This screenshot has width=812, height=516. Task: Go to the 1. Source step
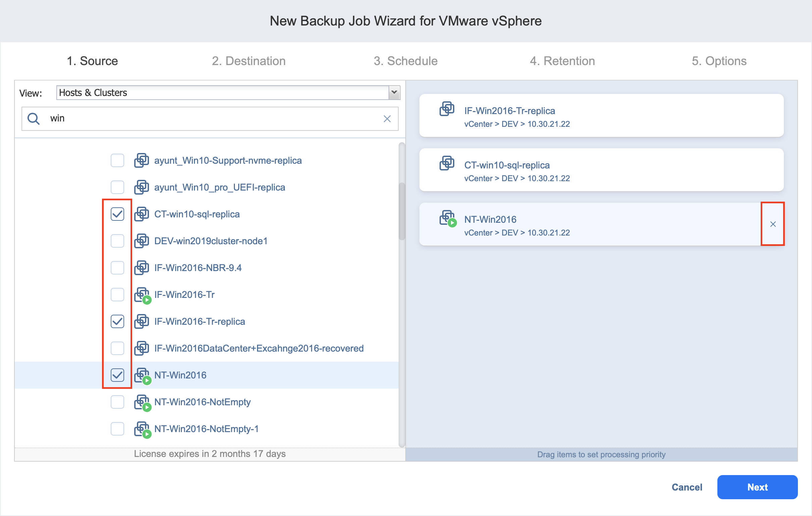pyautogui.click(x=92, y=61)
